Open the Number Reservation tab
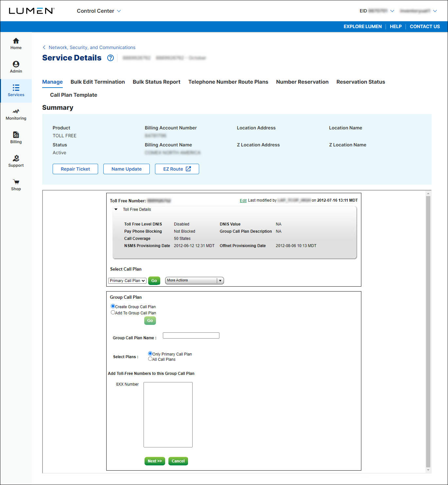 click(x=302, y=82)
